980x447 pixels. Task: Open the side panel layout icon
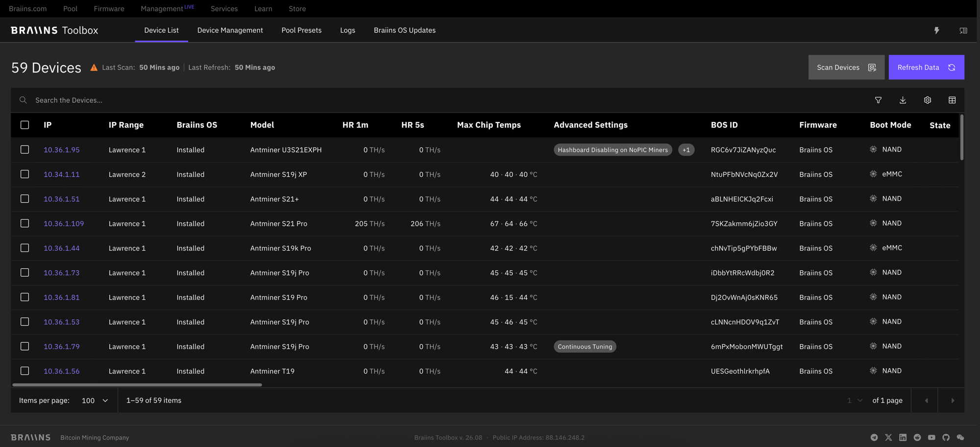[963, 30]
